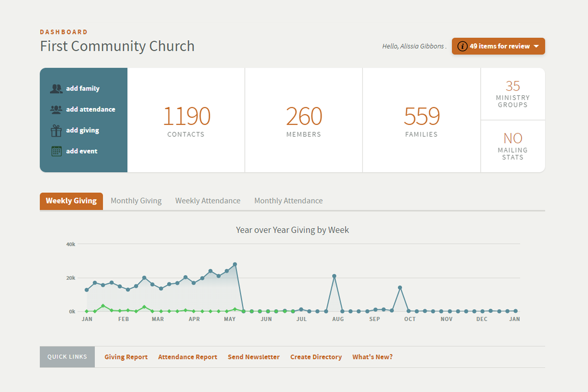Open the Giving Report quick link
This screenshot has height=392, width=588.
pos(126,357)
